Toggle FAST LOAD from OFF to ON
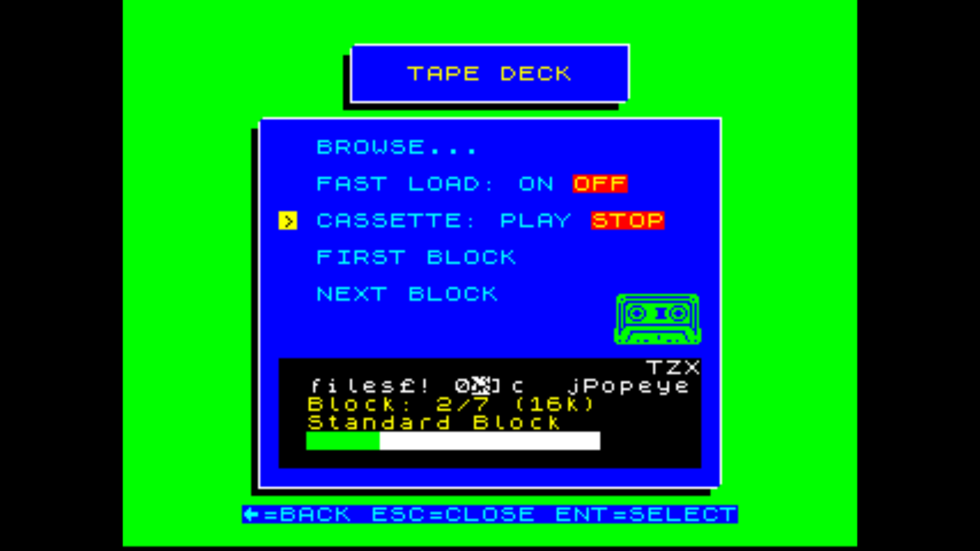This screenshot has height=551, width=980. pos(538,184)
